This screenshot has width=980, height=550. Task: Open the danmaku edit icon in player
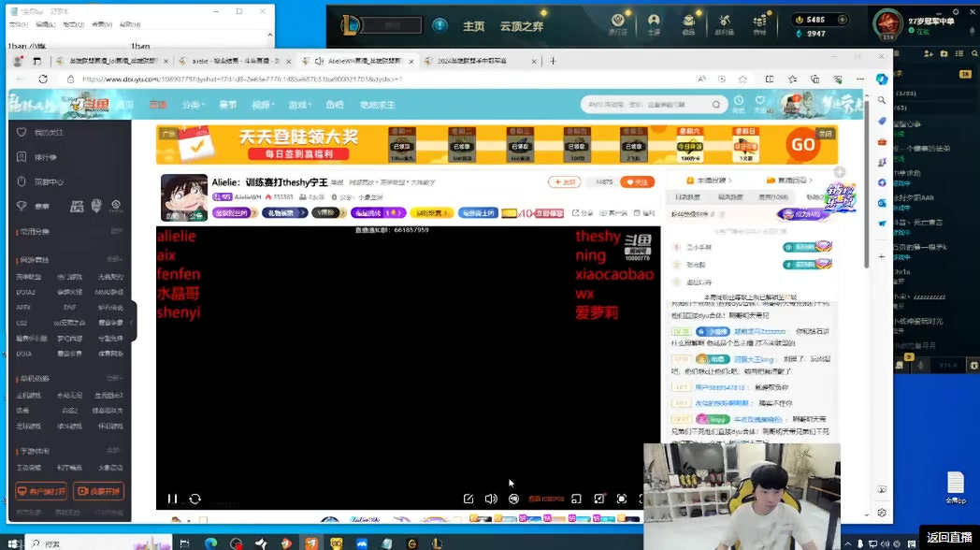(x=468, y=499)
